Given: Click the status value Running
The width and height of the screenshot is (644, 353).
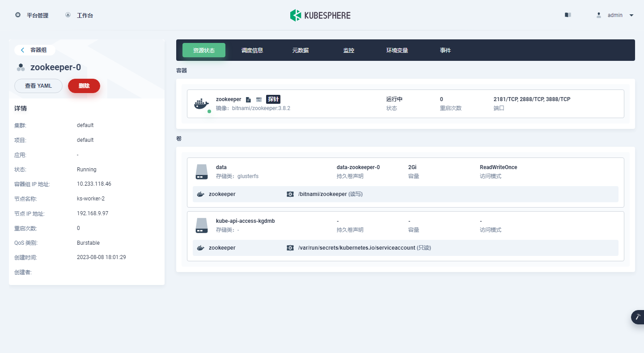Looking at the screenshot, I should [x=87, y=170].
